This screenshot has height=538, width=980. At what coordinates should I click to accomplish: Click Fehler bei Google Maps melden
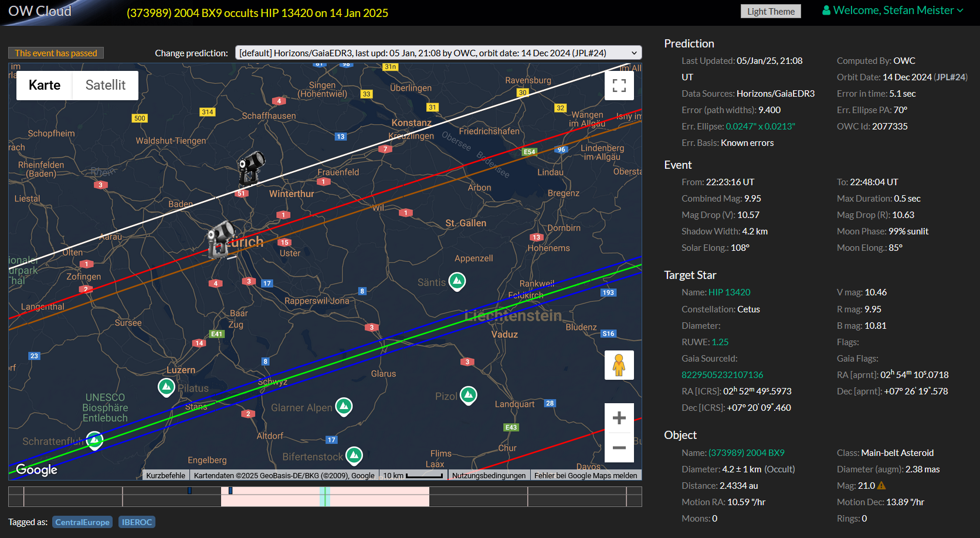click(x=585, y=475)
